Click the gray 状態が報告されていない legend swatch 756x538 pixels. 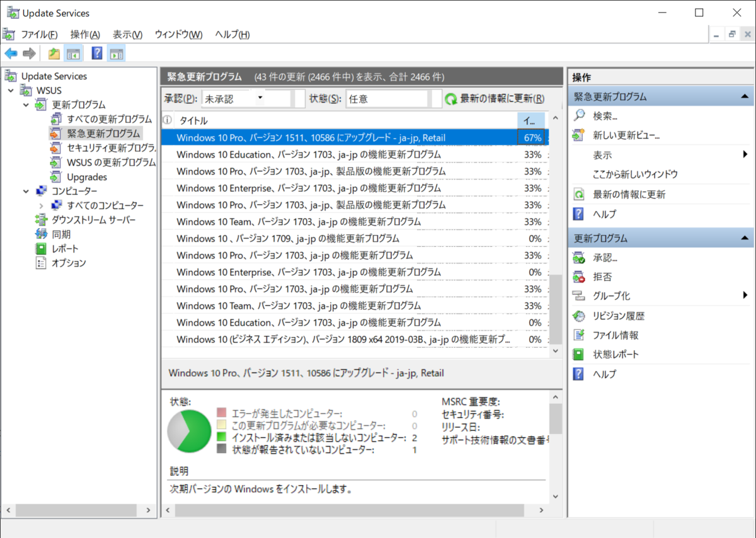(x=221, y=449)
